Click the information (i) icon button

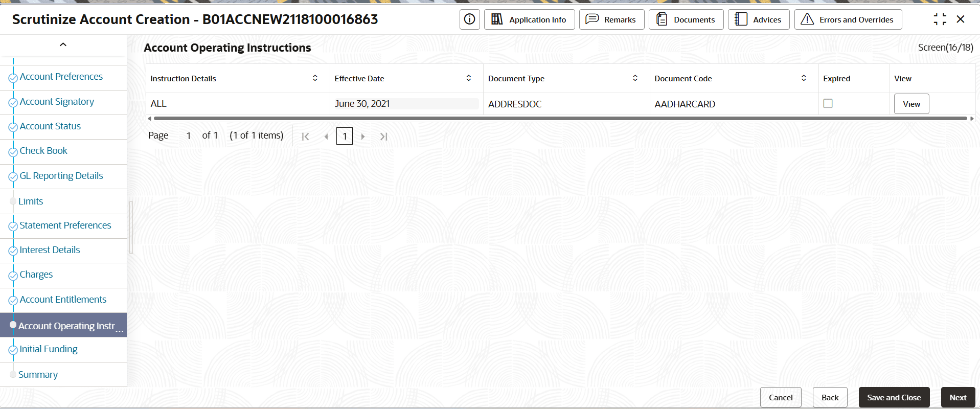(x=469, y=19)
